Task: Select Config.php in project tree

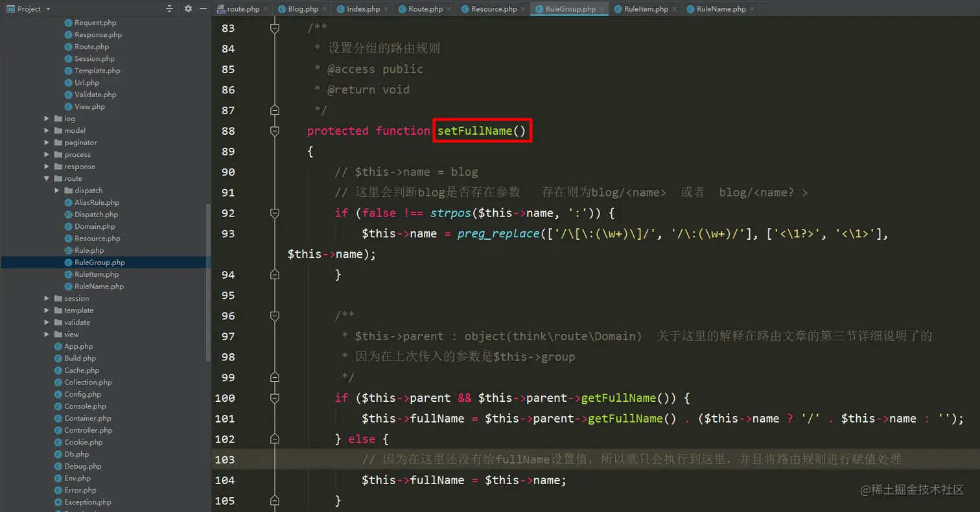Action: 82,394
